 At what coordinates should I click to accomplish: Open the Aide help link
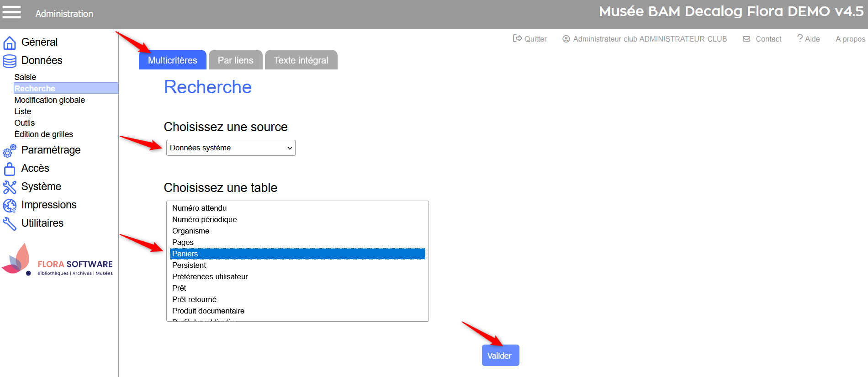(x=808, y=39)
